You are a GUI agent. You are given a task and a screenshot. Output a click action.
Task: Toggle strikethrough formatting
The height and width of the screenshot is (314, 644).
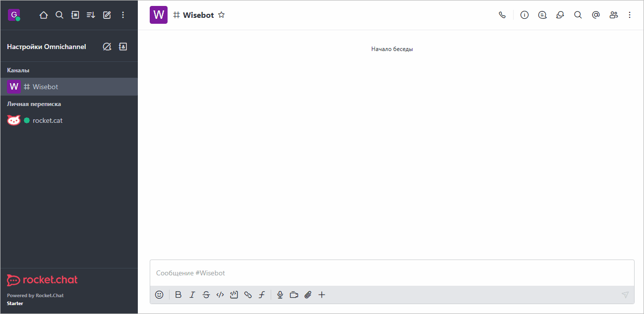coord(206,295)
